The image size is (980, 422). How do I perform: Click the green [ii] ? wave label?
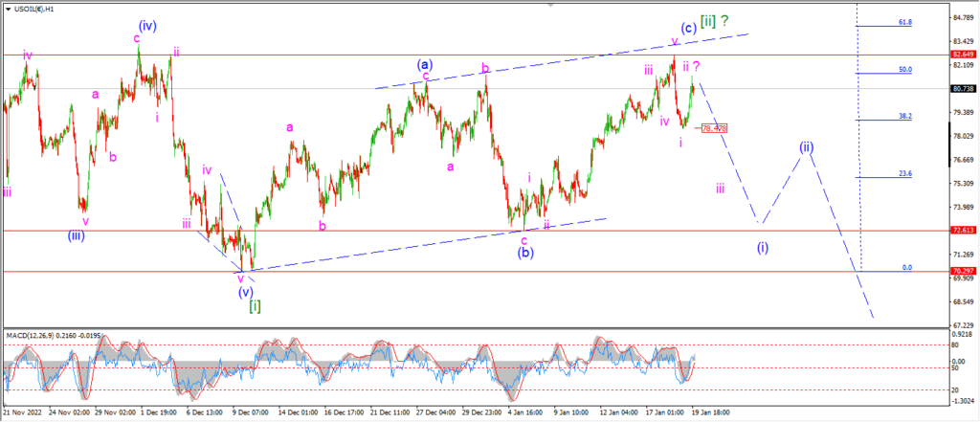(714, 21)
